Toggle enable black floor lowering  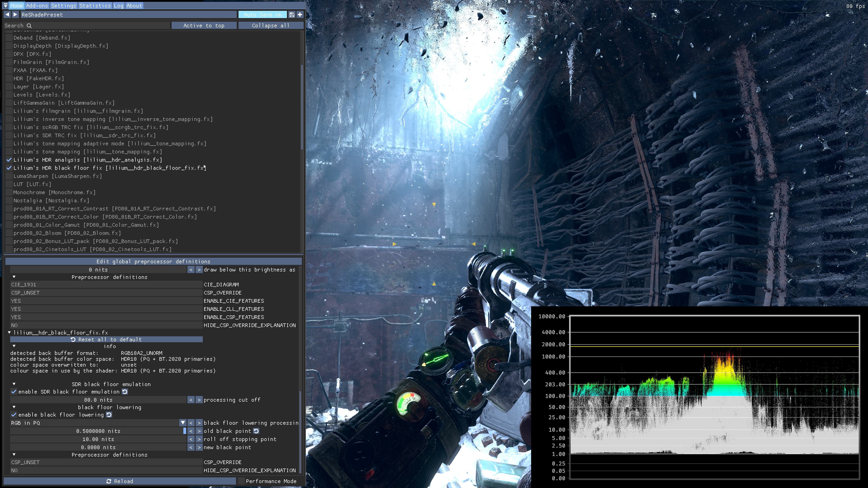pyautogui.click(x=14, y=415)
